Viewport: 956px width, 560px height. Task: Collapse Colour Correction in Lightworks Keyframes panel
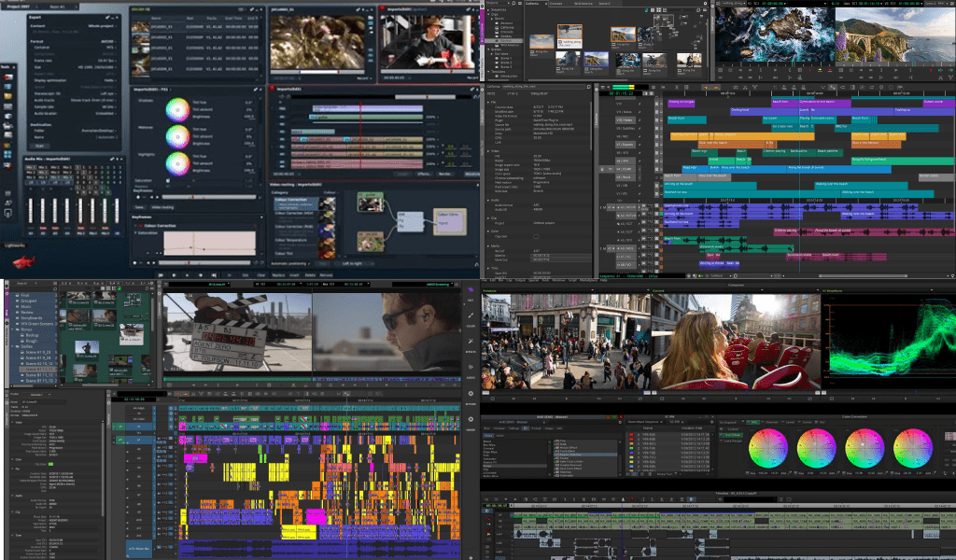(134, 226)
